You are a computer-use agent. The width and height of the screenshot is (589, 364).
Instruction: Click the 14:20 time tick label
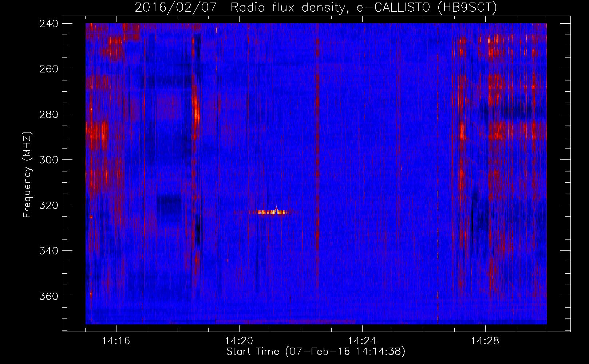pyautogui.click(x=239, y=341)
